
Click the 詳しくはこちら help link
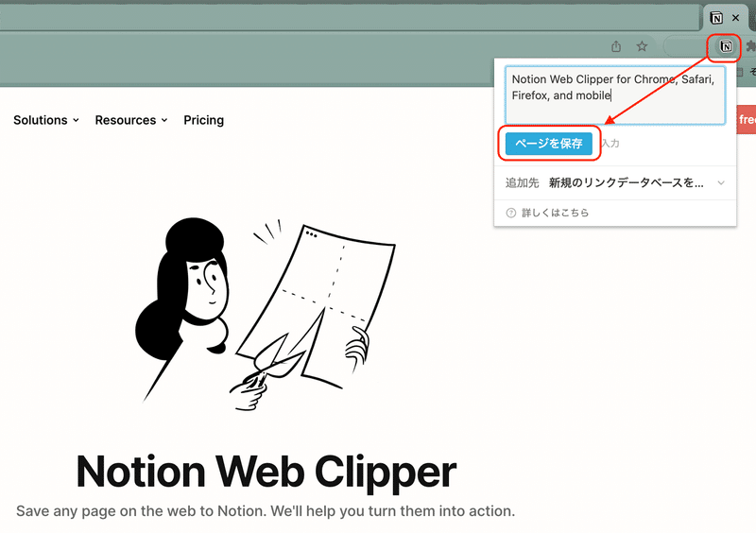click(556, 213)
